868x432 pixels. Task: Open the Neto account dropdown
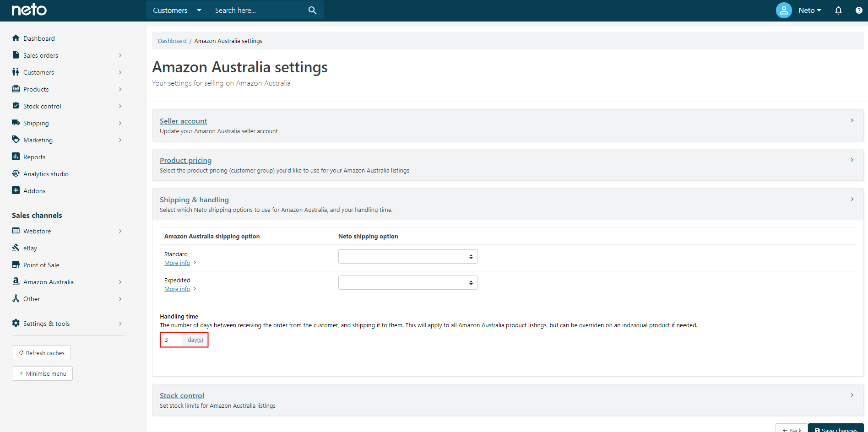[810, 11]
